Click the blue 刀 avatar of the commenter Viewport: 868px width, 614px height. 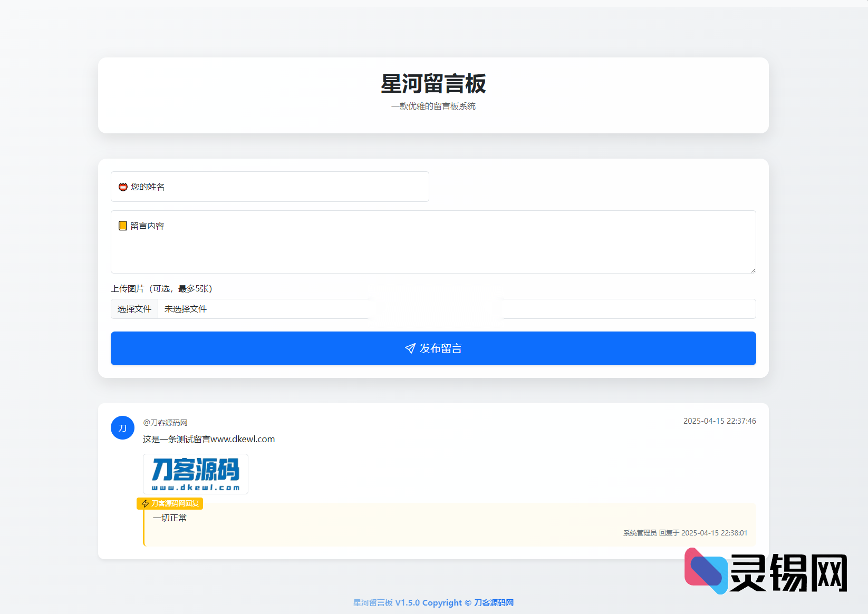point(122,428)
